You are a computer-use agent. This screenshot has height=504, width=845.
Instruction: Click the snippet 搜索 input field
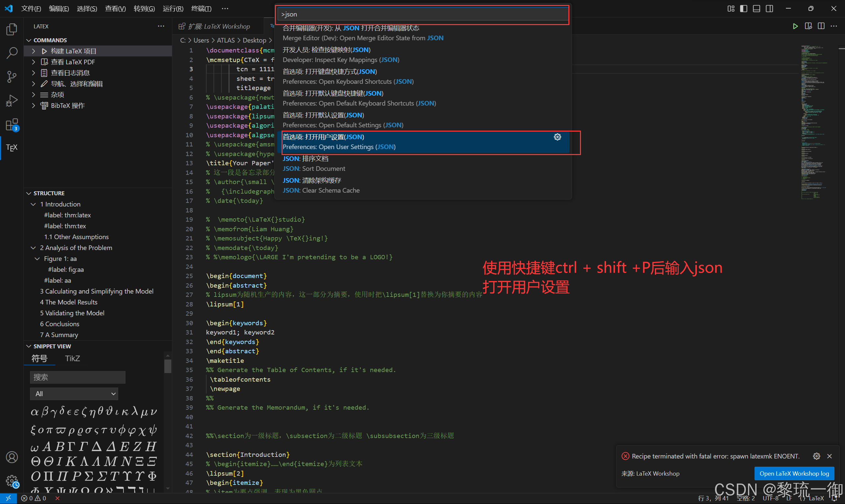point(78,377)
